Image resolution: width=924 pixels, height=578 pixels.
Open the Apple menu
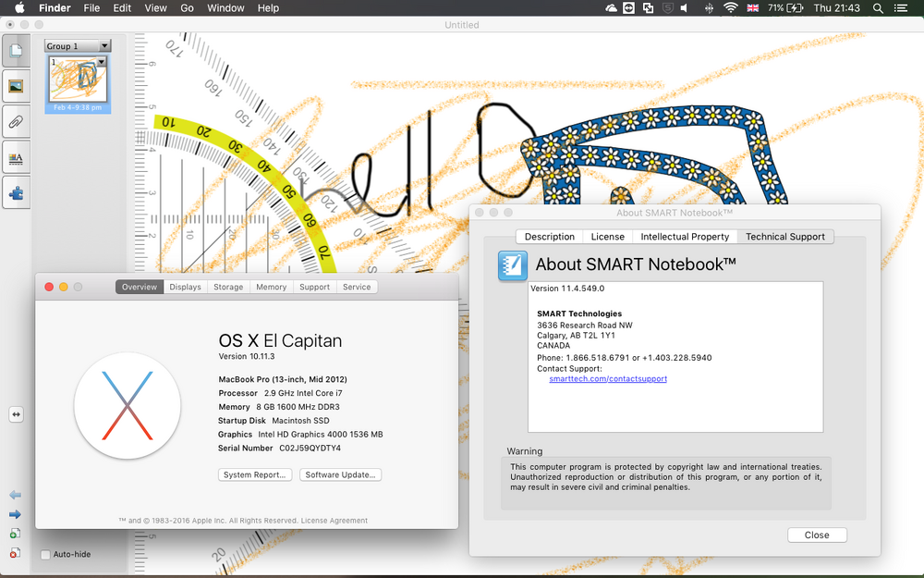19,7
